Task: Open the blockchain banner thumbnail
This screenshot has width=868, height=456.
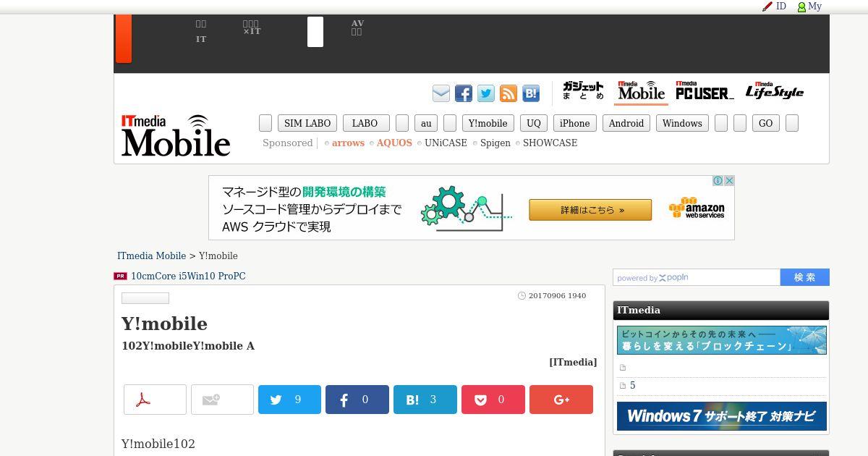Action: pos(722,340)
